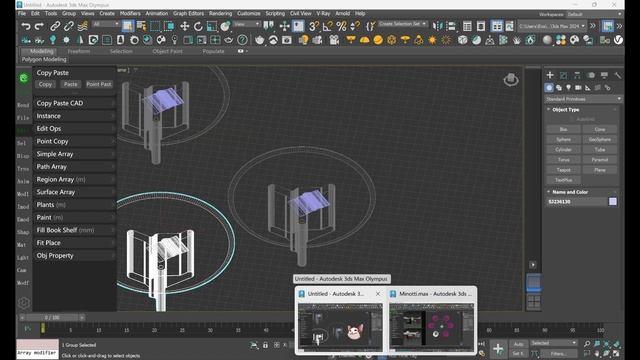Click object name field S2236130
The image size is (640, 360).
[577, 201]
